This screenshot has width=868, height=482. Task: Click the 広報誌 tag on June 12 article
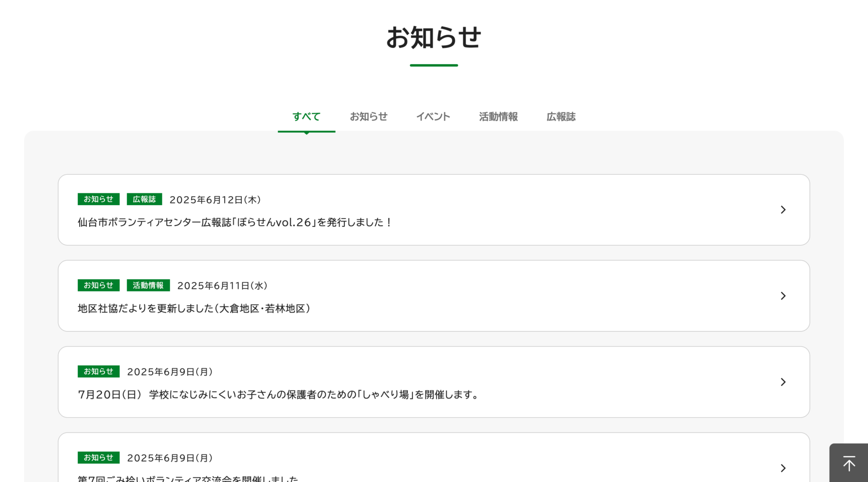coord(144,199)
